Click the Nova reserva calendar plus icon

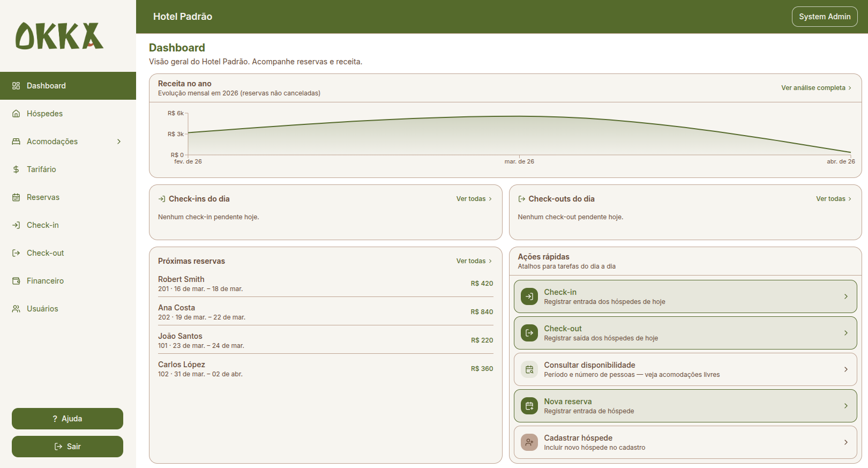[x=529, y=406]
